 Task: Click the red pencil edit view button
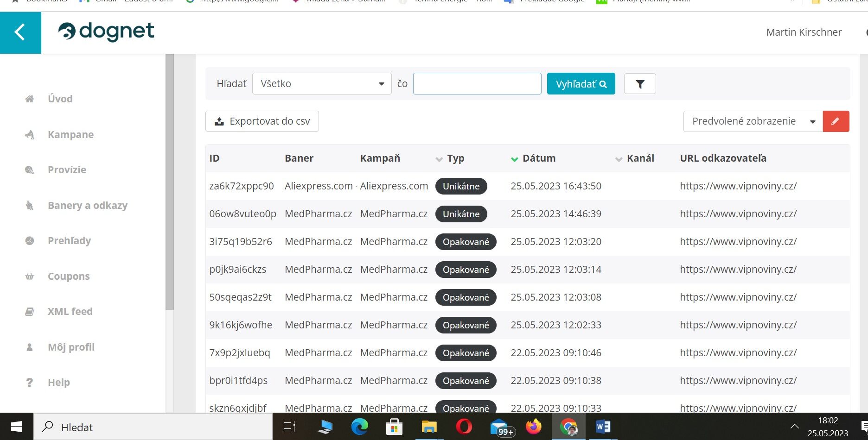[x=836, y=121]
